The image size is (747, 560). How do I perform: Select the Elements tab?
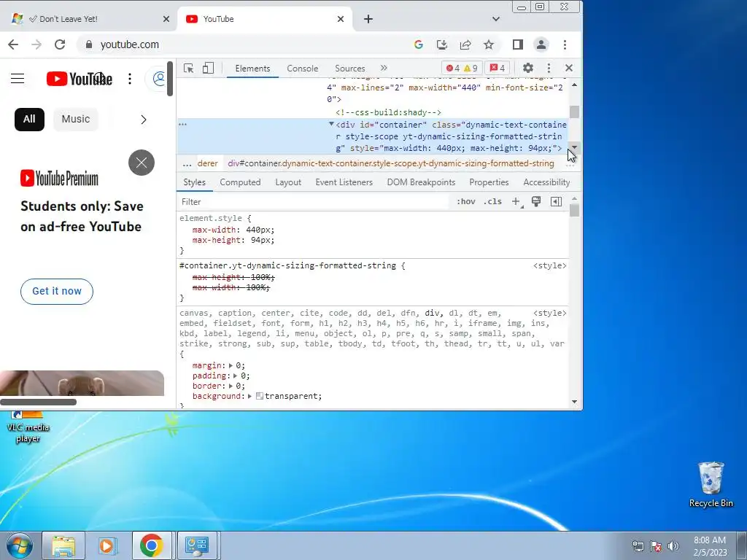(252, 69)
